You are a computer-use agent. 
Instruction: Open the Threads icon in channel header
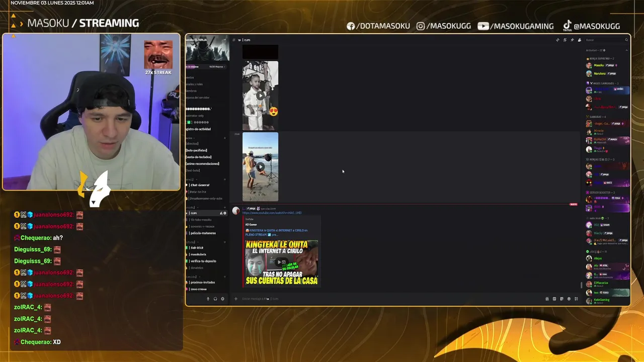click(x=557, y=40)
